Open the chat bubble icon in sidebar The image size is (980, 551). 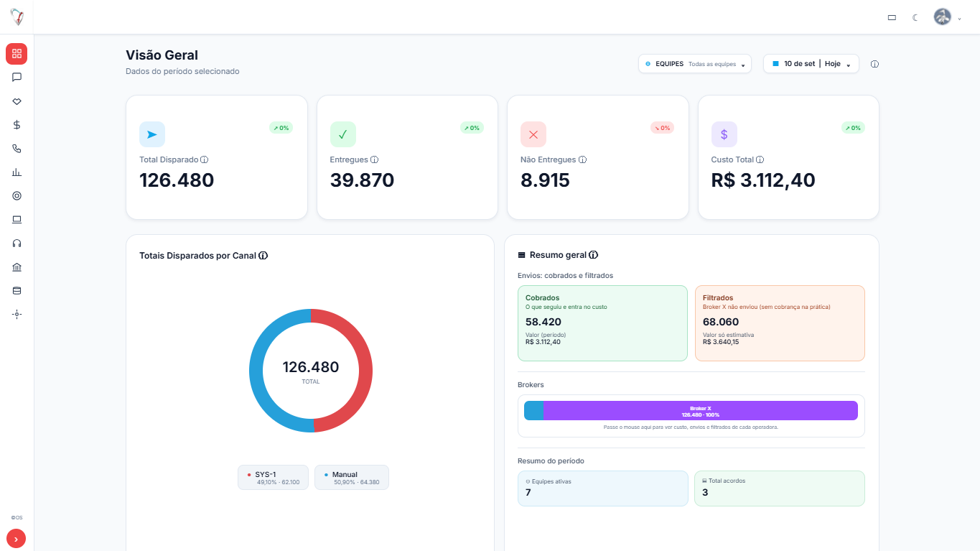point(17,78)
